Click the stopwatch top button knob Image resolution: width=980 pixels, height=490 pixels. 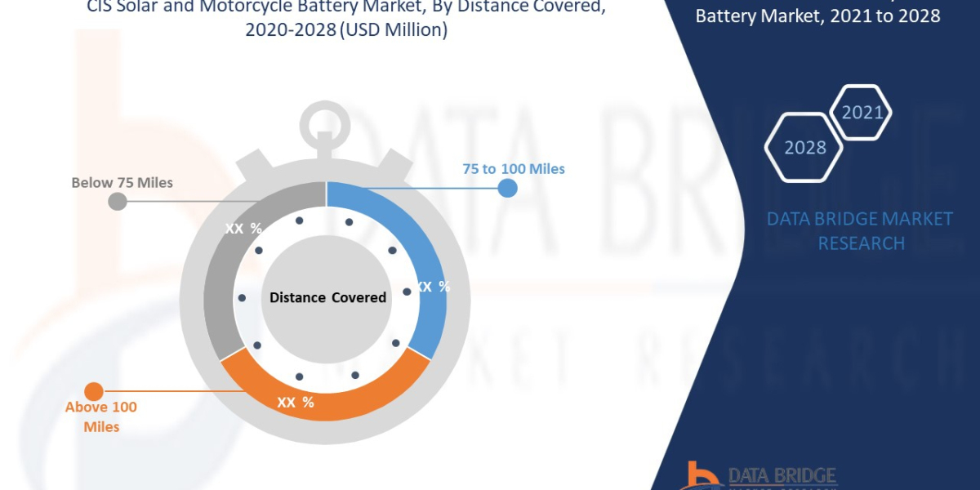click(325, 118)
